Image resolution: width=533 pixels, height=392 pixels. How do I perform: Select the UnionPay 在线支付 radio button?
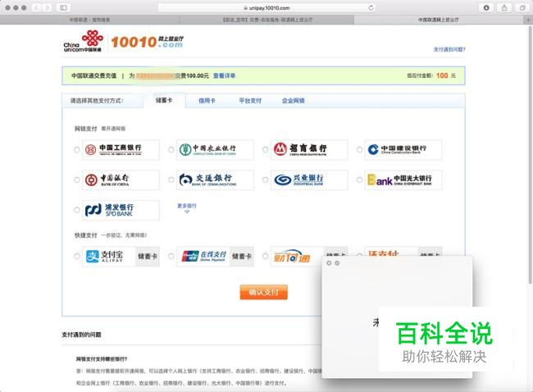(171, 257)
